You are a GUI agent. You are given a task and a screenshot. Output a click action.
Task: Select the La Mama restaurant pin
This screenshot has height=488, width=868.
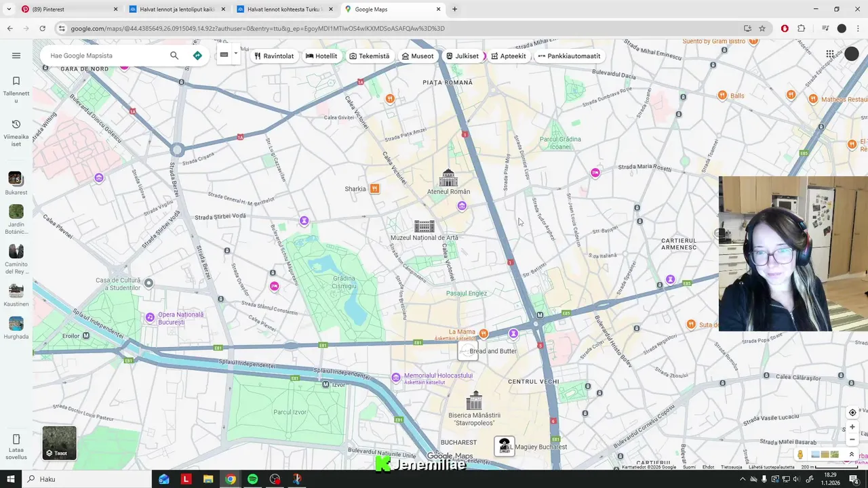tap(484, 333)
